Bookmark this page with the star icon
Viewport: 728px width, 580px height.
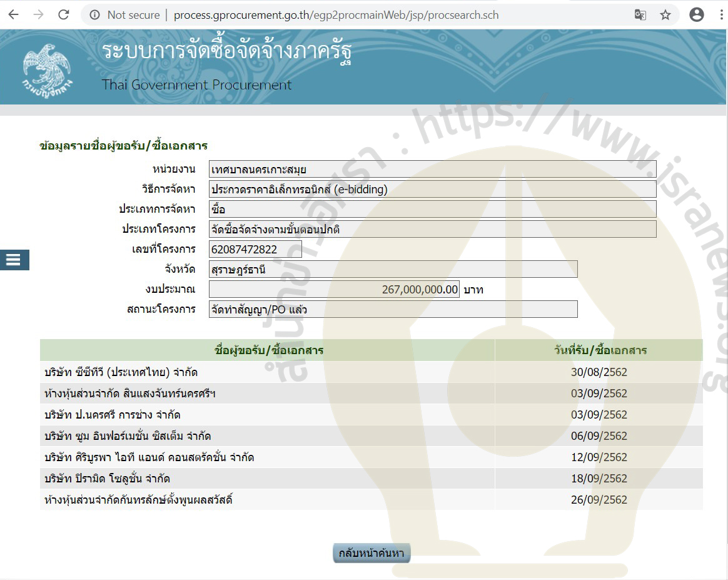(665, 15)
